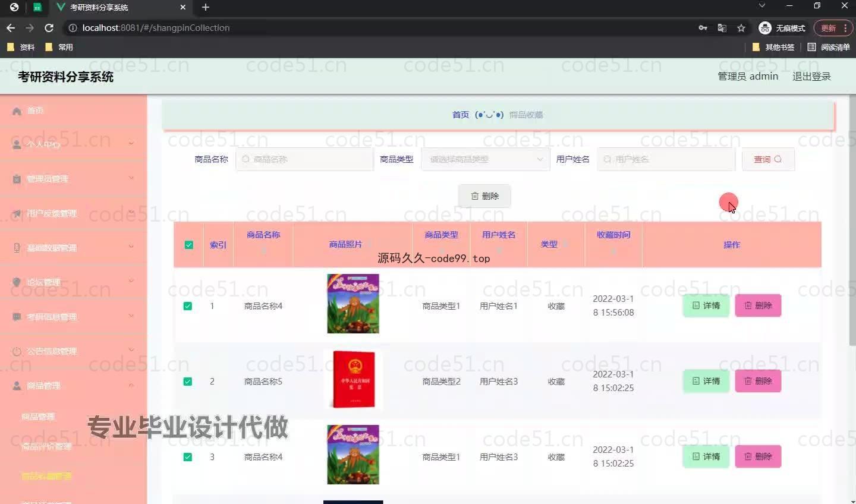This screenshot has width=856, height=504.
Task: Click the page vertical scrollbar
Action: [852, 220]
